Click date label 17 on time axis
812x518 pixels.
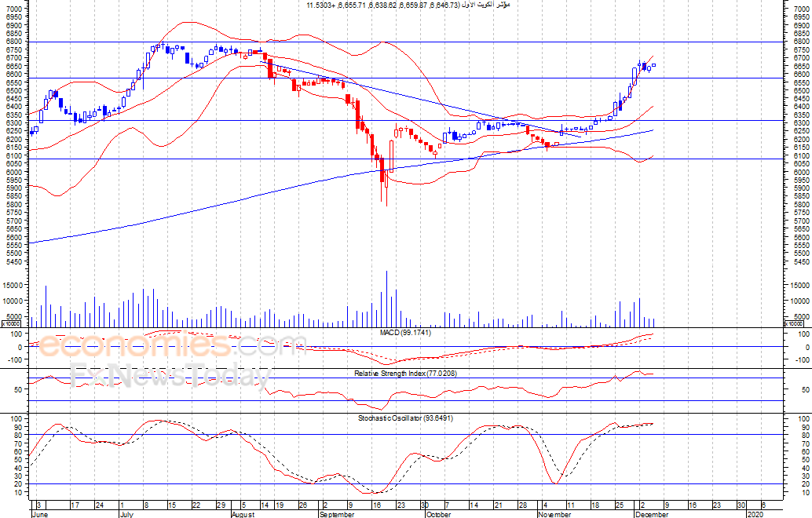[75, 505]
